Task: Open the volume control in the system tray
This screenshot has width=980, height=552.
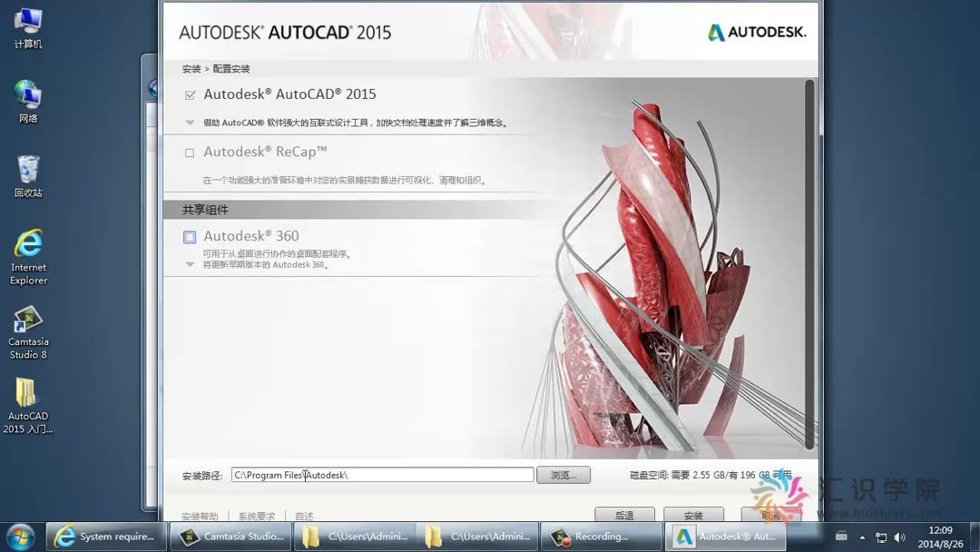Action: tap(901, 537)
